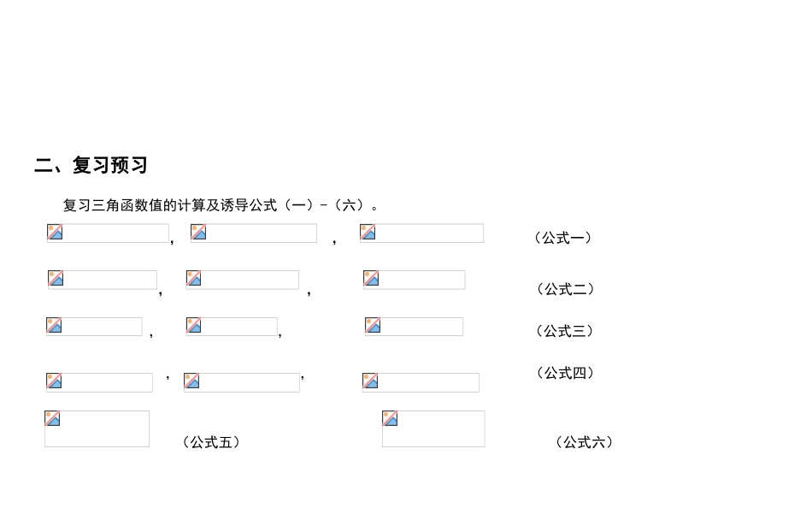The width and height of the screenshot is (812, 508).
Task: Click the sentence starting with 复习三角函数值
Action: 221,205
